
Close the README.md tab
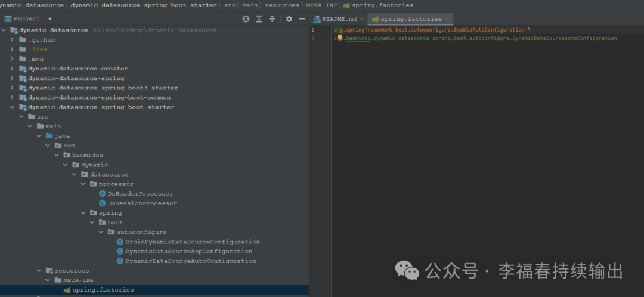pyautogui.click(x=363, y=19)
